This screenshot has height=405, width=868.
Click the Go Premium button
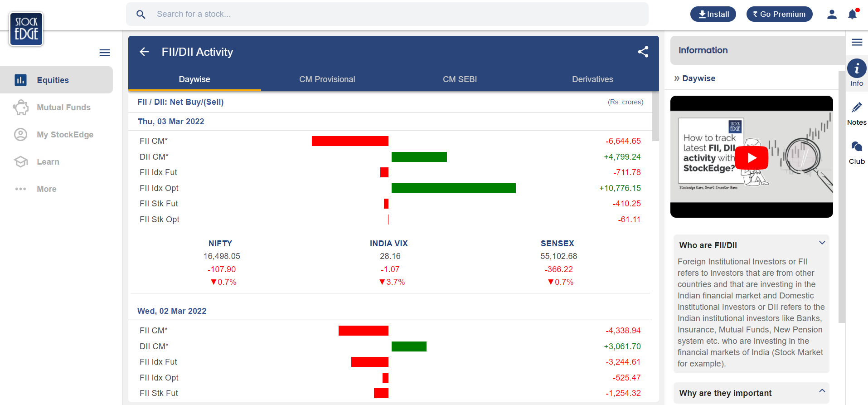click(779, 14)
